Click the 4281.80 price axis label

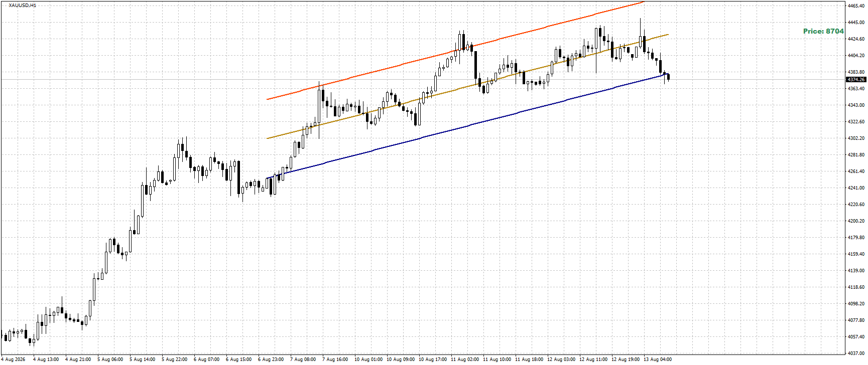(856, 155)
